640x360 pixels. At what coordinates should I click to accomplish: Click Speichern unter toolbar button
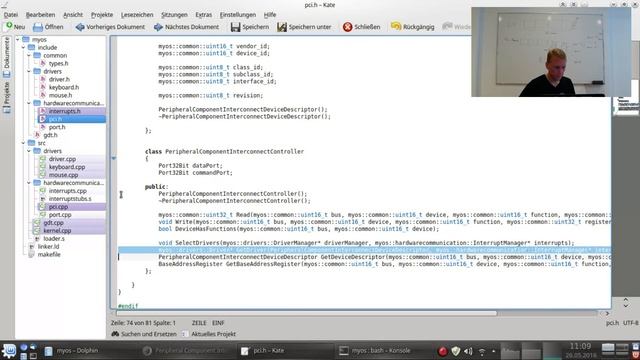point(304,27)
